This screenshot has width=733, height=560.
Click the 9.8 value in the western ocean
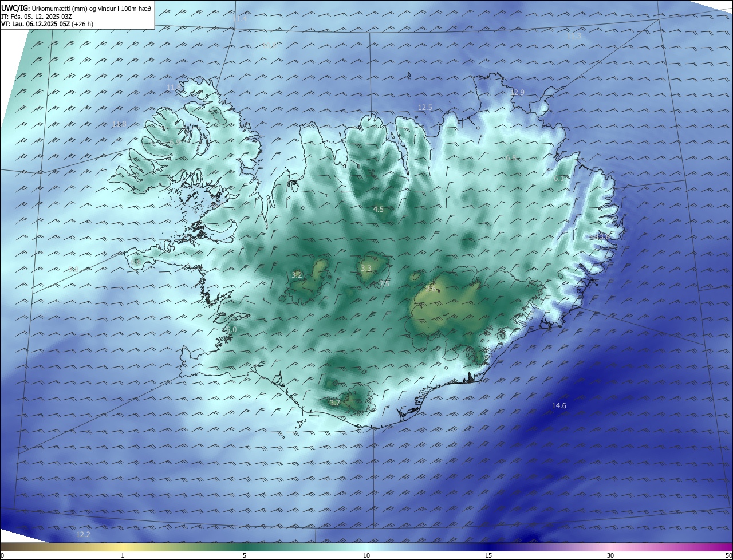click(x=74, y=269)
